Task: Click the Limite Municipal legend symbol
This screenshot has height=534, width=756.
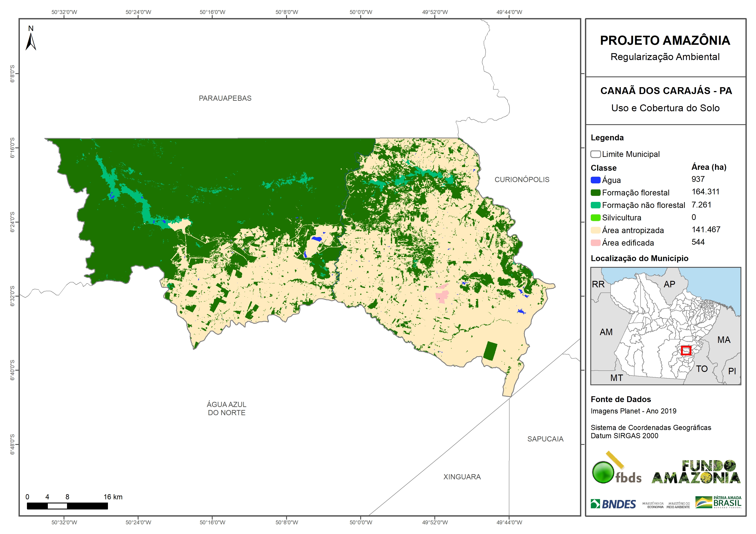Action: 595,154
